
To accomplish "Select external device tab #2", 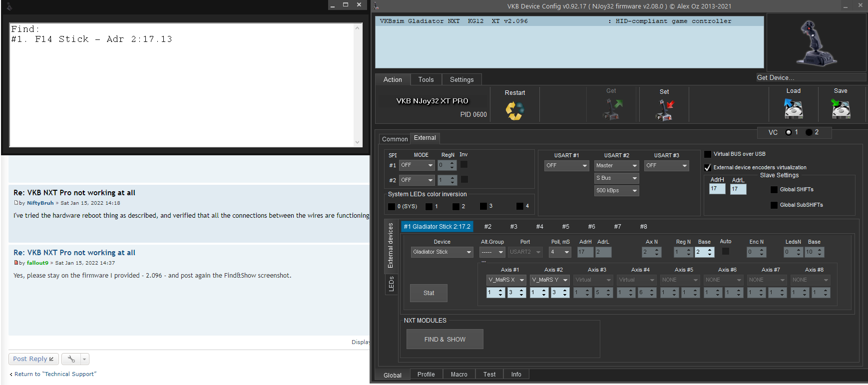I will pos(488,227).
